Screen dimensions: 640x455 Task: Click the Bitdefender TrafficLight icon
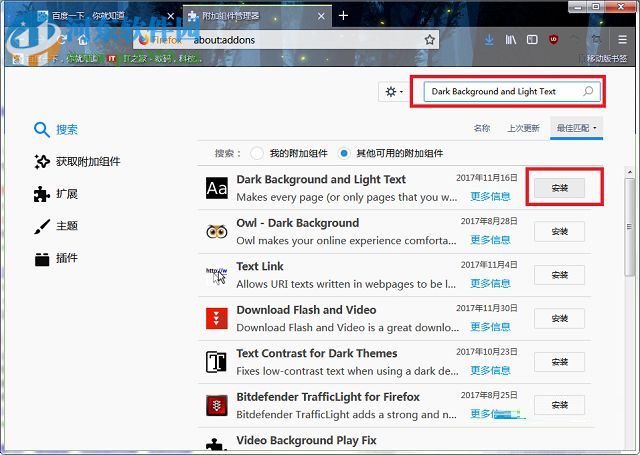click(x=217, y=405)
